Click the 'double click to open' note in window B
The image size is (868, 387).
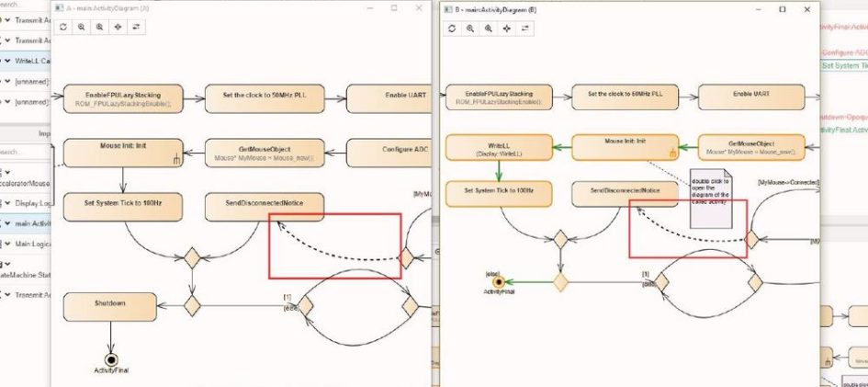coord(711,199)
